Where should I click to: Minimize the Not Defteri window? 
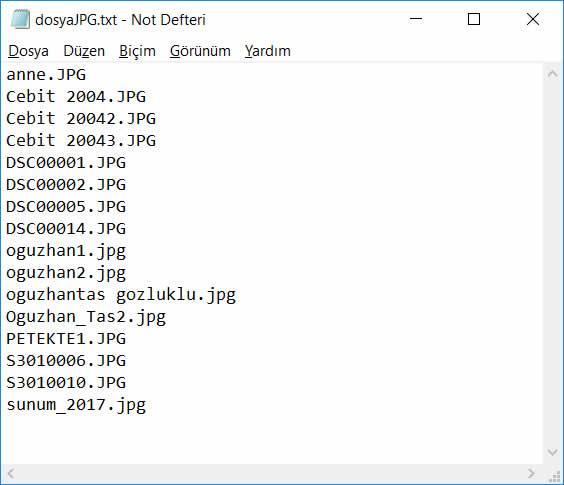coord(416,19)
